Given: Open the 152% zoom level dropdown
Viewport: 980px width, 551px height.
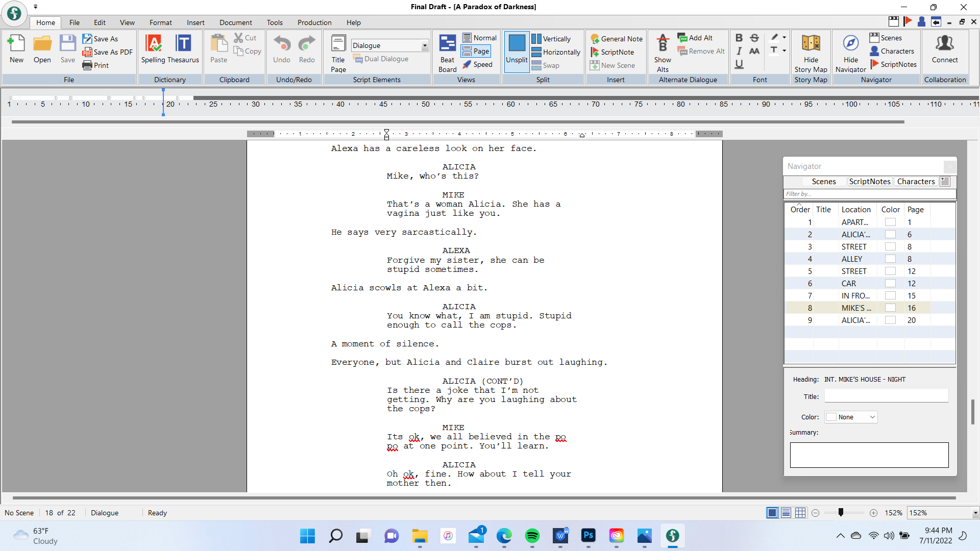Looking at the screenshot, I should point(975,513).
